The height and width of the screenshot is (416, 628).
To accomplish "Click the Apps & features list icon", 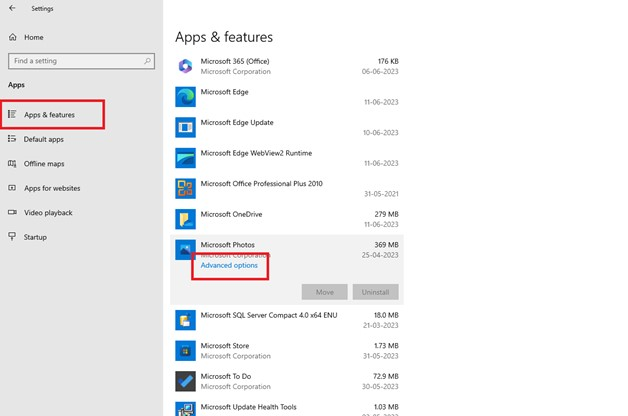I will click(x=12, y=115).
